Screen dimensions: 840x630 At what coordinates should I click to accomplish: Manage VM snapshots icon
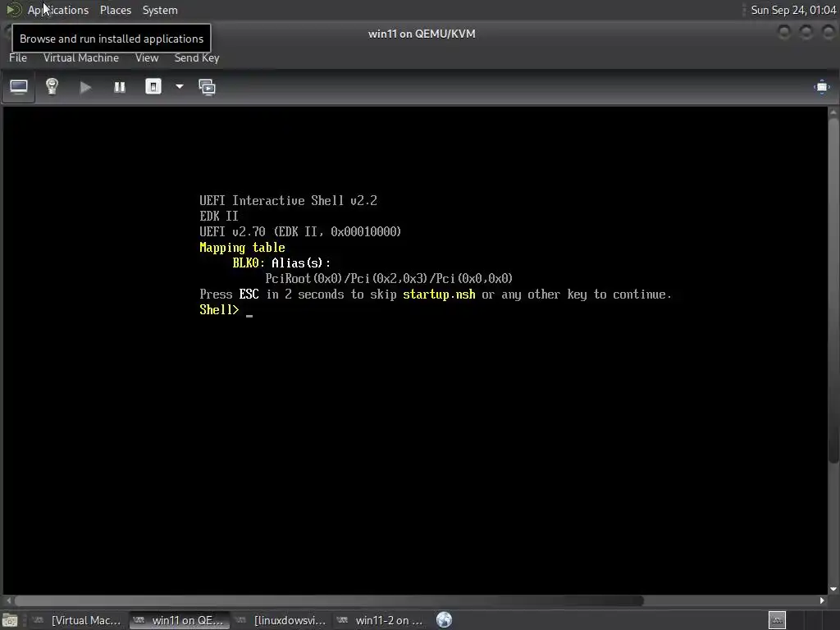coord(207,87)
